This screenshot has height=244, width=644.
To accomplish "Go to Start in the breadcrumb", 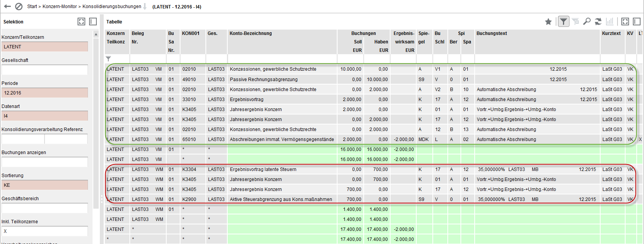I will click(x=32, y=7).
